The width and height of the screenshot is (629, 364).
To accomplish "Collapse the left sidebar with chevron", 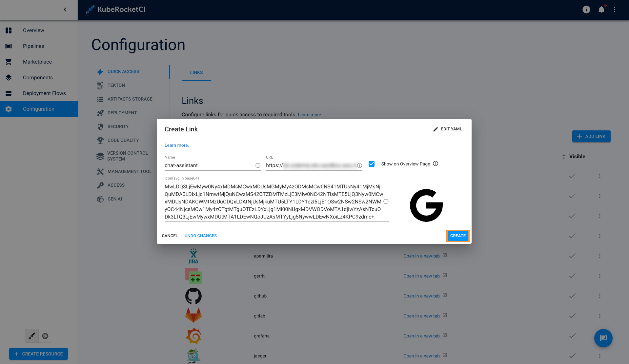I will tap(65, 10).
